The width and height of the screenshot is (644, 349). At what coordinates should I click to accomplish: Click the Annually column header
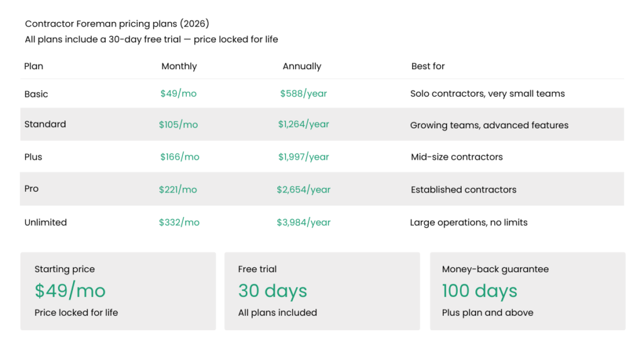(302, 66)
